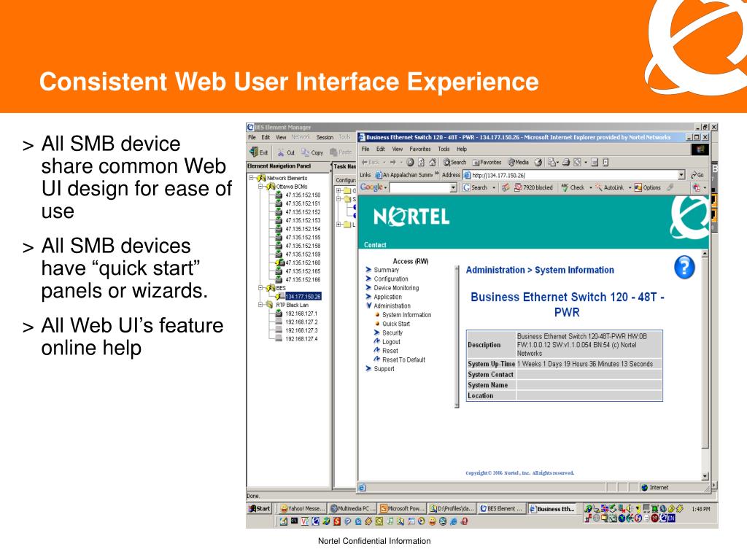Click the Go button beside address bar
The height and width of the screenshot is (560, 747).
(x=697, y=175)
